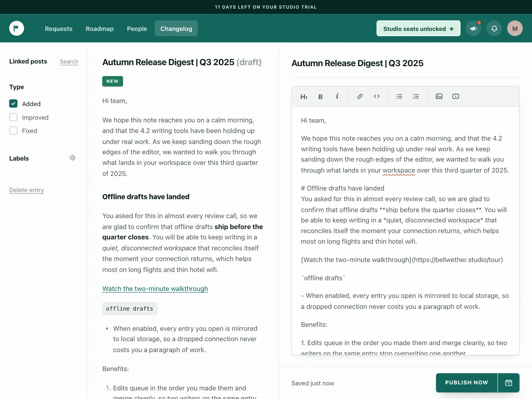Open the Changelog tab

pyautogui.click(x=176, y=29)
